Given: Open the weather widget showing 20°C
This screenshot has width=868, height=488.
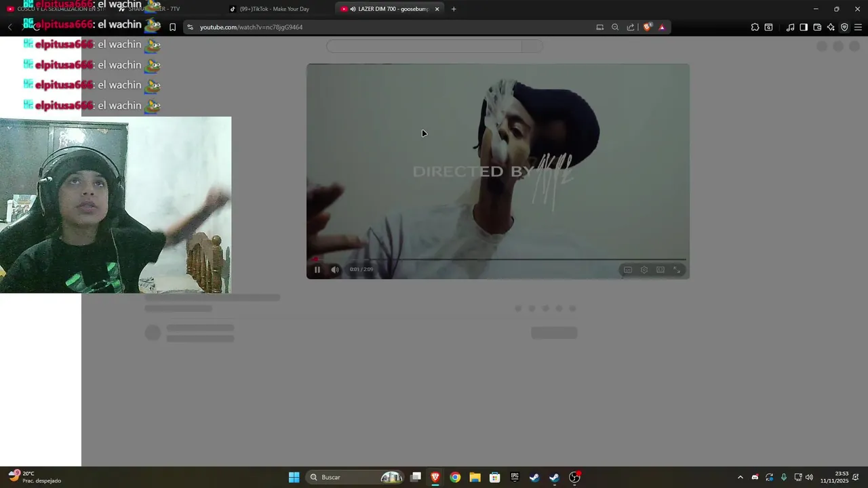Looking at the screenshot, I should pos(35,477).
